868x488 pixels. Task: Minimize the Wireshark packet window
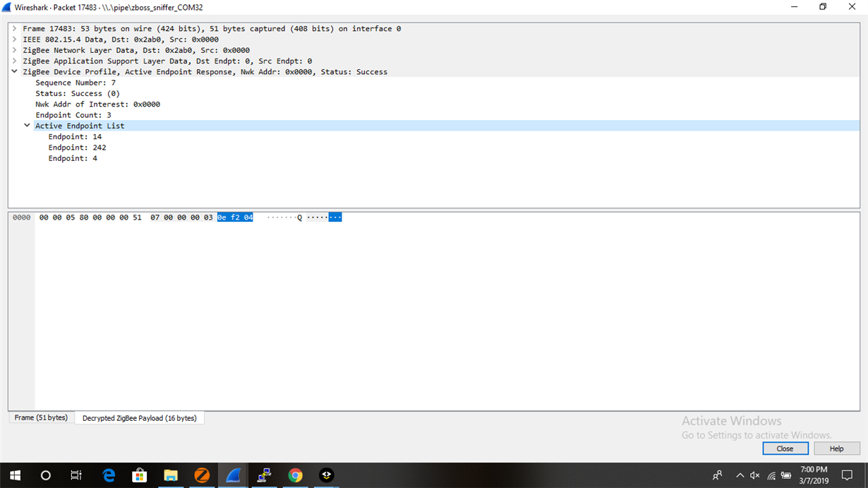point(794,7)
